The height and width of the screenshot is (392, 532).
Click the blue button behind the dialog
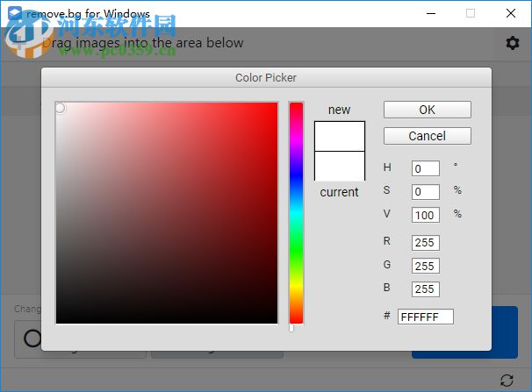click(504, 332)
